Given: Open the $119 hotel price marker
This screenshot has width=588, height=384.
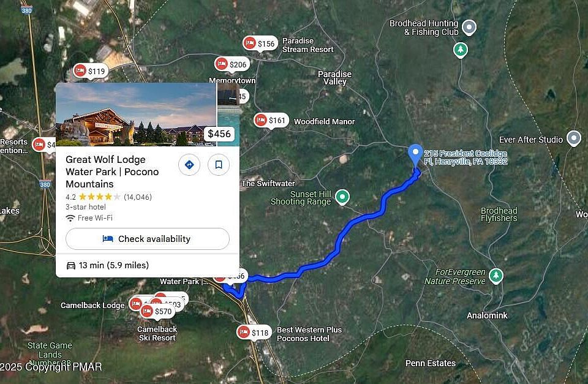Looking at the screenshot, I should [91, 71].
